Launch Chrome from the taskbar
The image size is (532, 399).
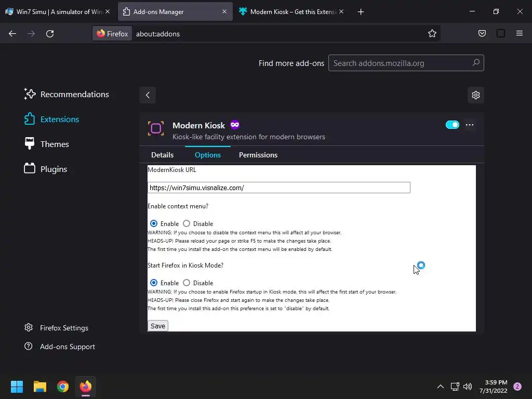[x=63, y=387]
